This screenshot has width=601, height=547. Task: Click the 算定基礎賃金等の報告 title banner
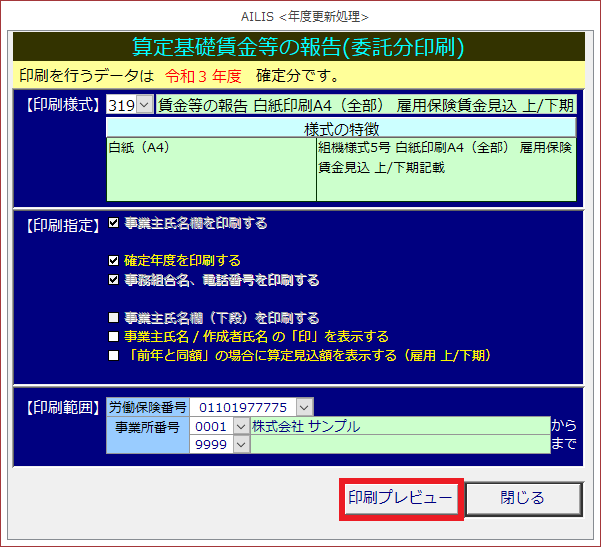coord(298,46)
